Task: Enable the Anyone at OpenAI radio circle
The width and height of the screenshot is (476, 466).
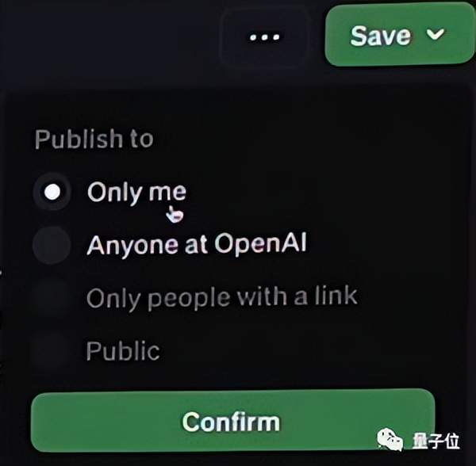Action: 52,245
